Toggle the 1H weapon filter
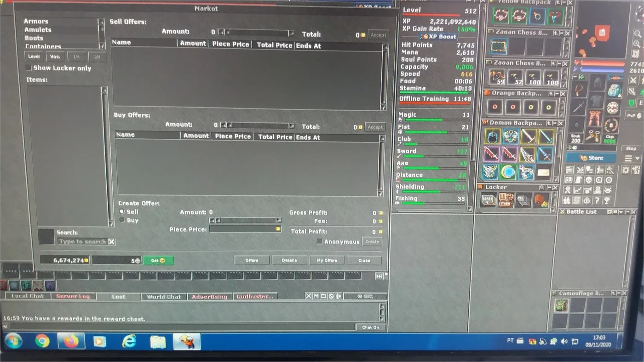Screen dimensions: 644x362 coord(76,57)
